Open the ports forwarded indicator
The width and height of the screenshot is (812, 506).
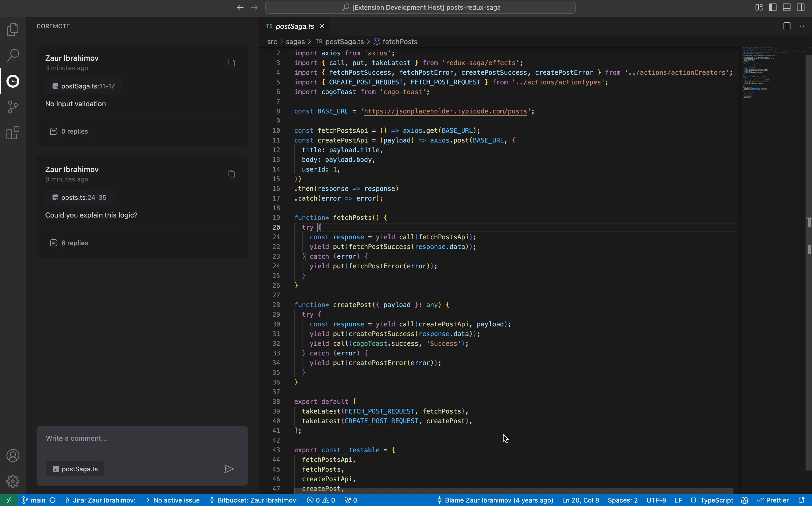351,500
